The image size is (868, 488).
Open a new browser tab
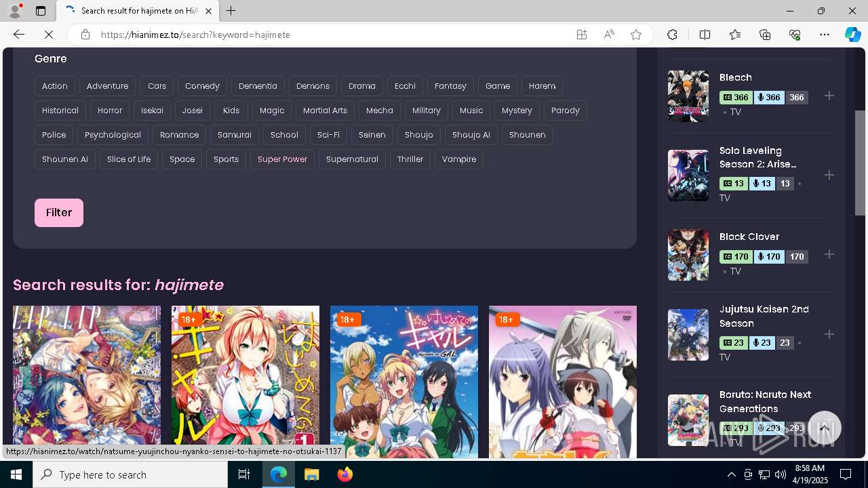pos(231,11)
